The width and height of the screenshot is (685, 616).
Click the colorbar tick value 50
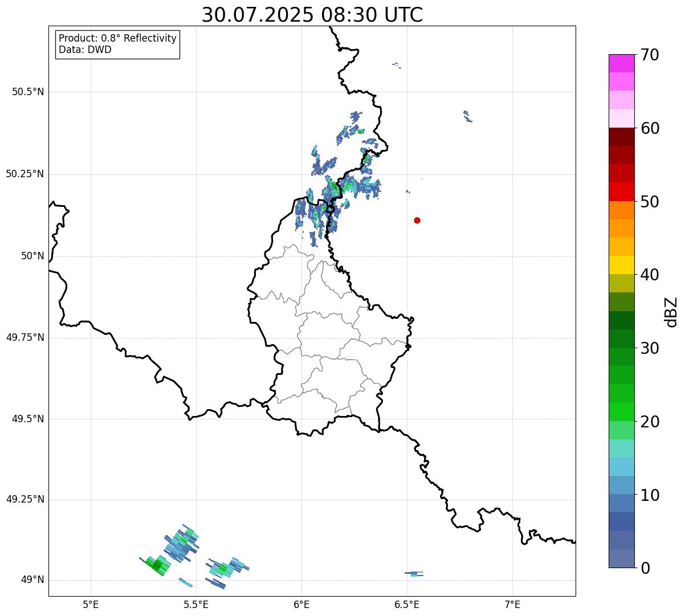650,202
